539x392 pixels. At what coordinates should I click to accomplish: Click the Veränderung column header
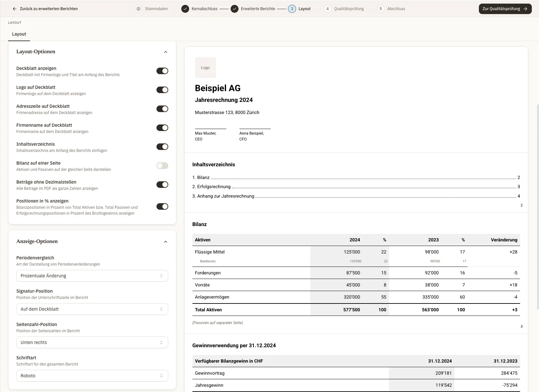tap(504, 240)
